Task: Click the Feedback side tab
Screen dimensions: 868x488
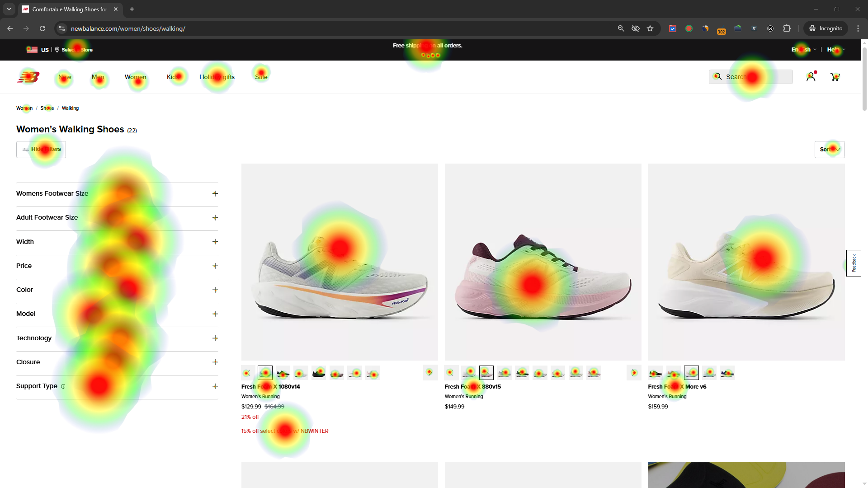Action: click(854, 263)
